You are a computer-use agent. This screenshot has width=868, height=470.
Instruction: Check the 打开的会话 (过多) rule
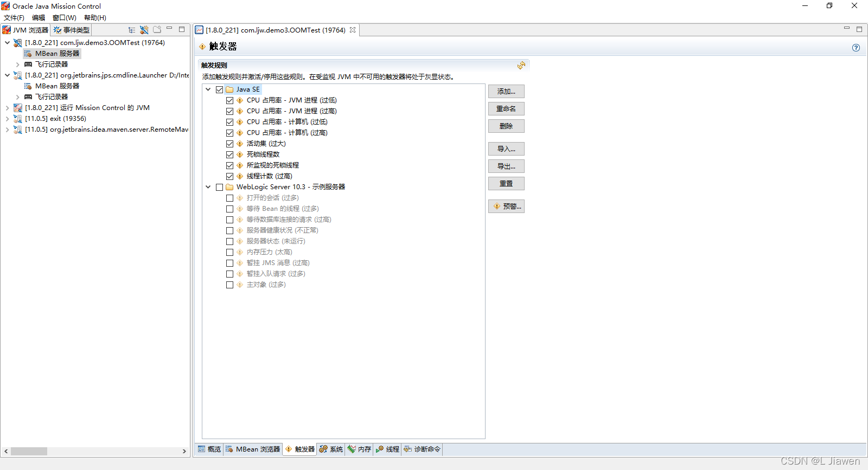(x=229, y=198)
